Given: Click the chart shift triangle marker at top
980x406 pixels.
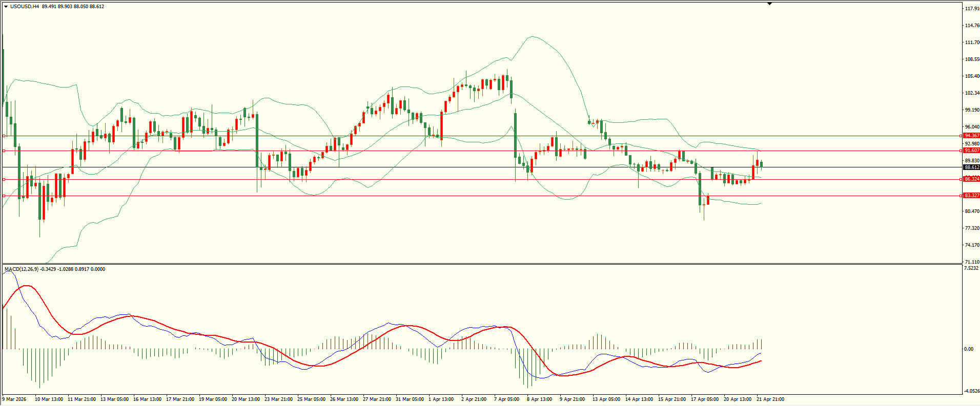Looking at the screenshot, I should point(769,4).
